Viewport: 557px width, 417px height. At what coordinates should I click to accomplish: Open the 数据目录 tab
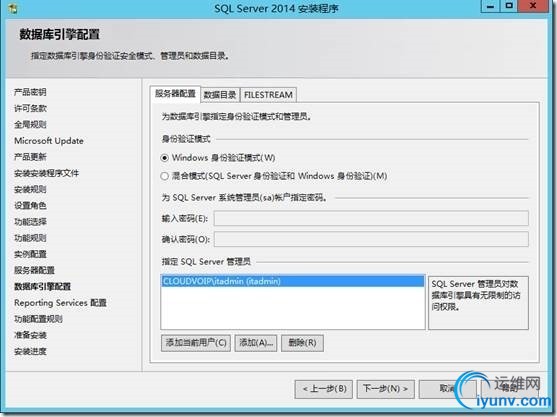point(220,95)
